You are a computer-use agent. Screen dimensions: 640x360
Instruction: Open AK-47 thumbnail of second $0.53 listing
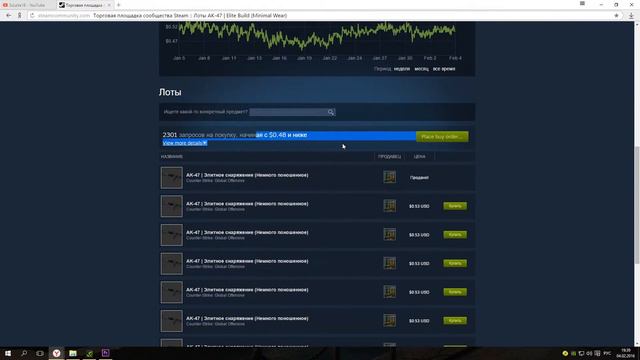(171, 235)
